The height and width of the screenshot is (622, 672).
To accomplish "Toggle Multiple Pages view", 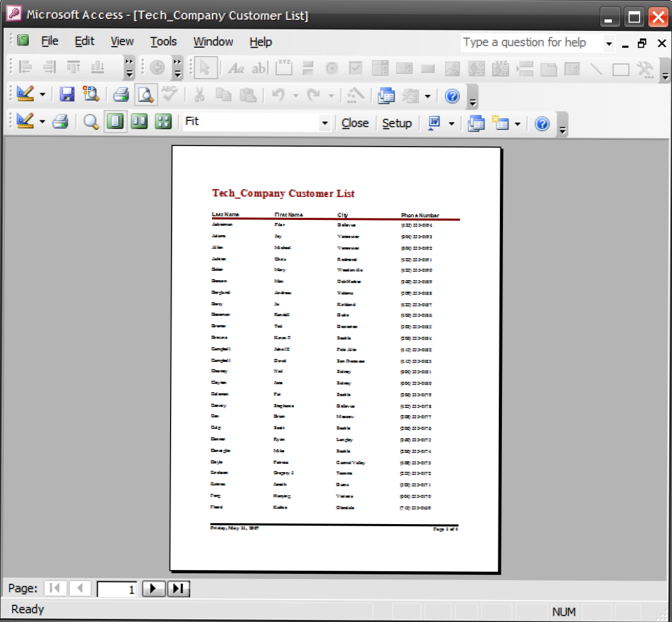I will 163,122.
